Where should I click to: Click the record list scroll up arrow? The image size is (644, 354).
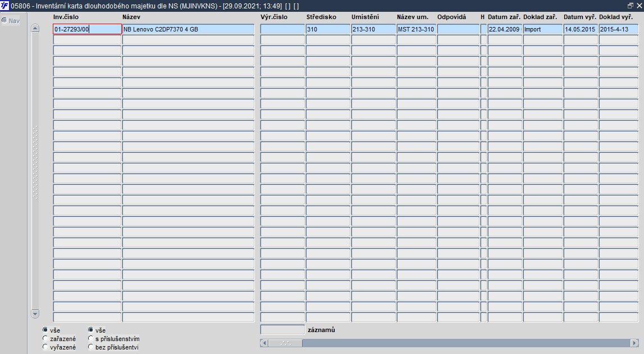[x=35, y=28]
